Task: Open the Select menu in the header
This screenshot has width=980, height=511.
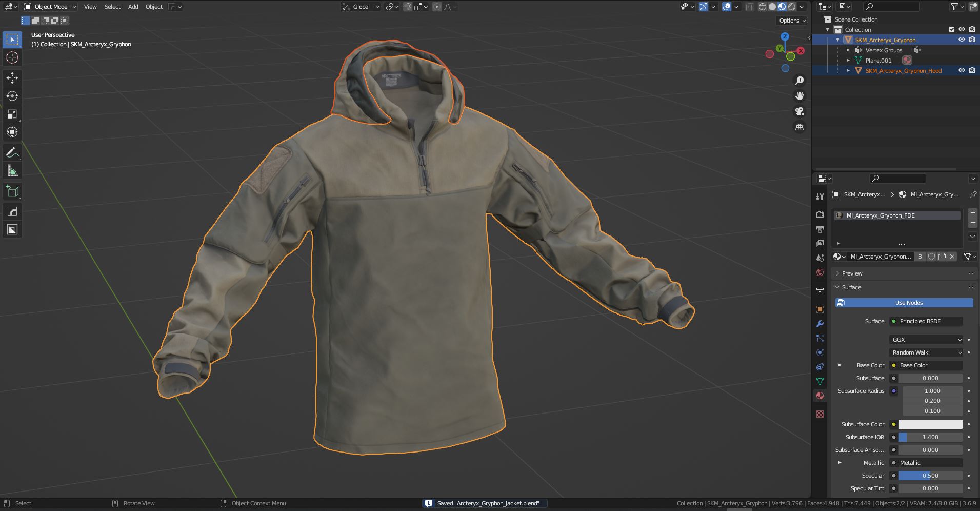Action: [x=112, y=7]
